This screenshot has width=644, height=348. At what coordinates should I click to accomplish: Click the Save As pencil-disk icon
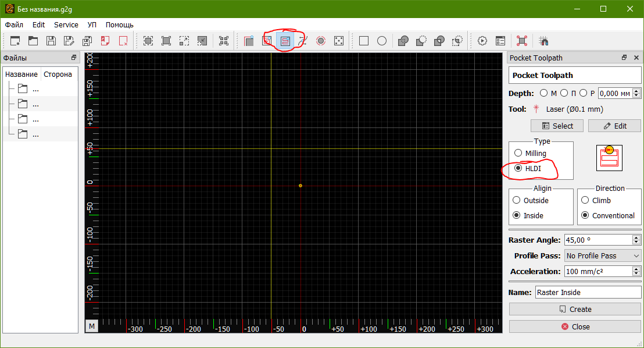point(69,41)
